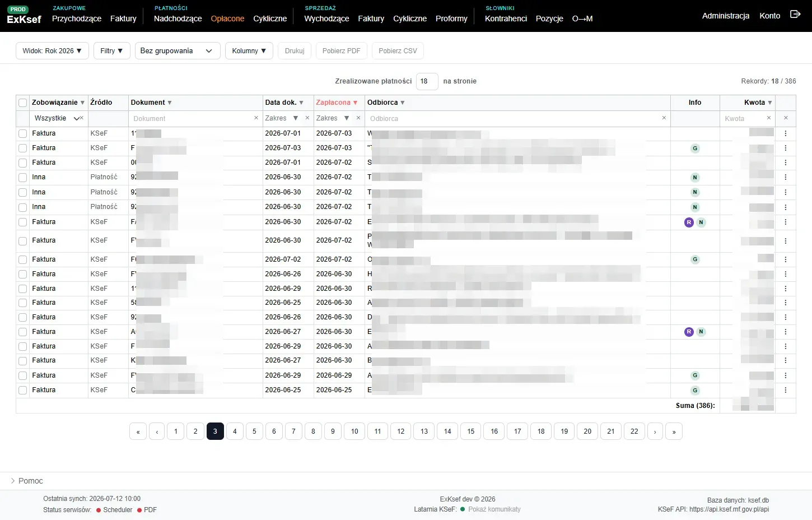Image resolution: width=812 pixels, height=520 pixels.
Task: Open Kontrahenci under Słowniki
Action: [506, 18]
